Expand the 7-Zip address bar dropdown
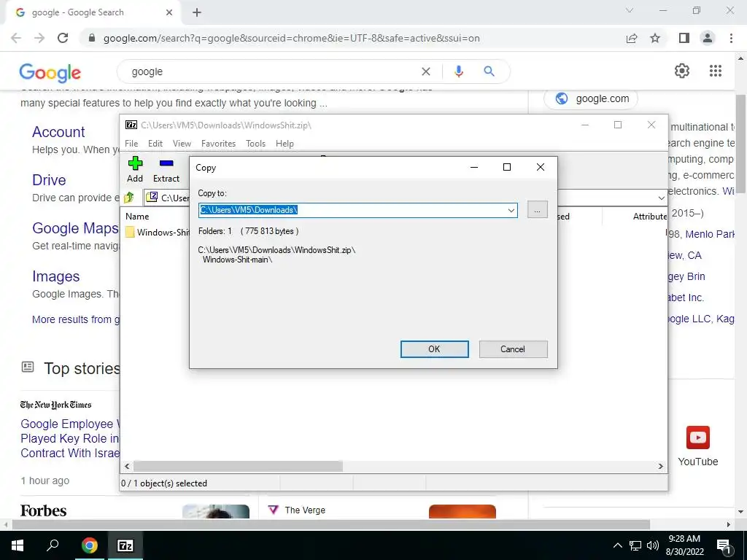Screen dimensions: 747x560 click(661, 198)
